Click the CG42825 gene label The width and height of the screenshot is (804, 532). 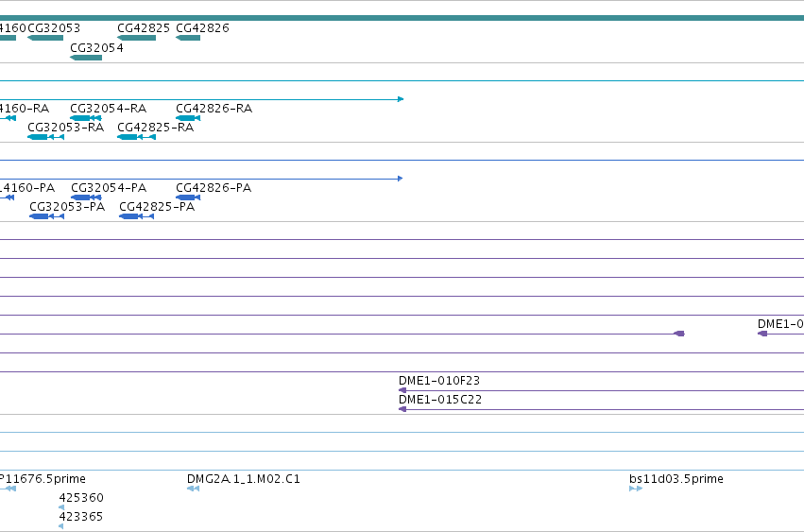(144, 27)
